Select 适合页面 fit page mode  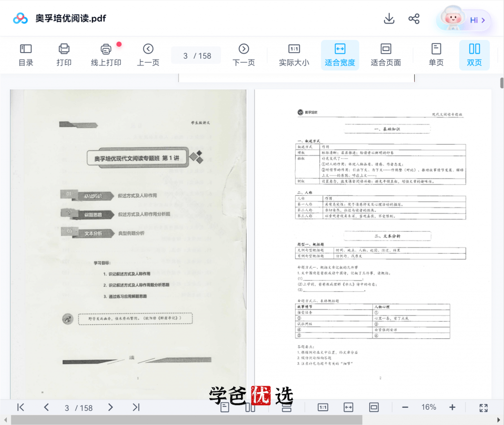[x=386, y=55]
